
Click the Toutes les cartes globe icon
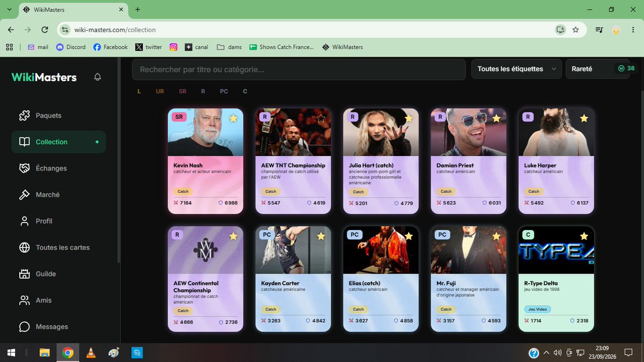(x=24, y=247)
